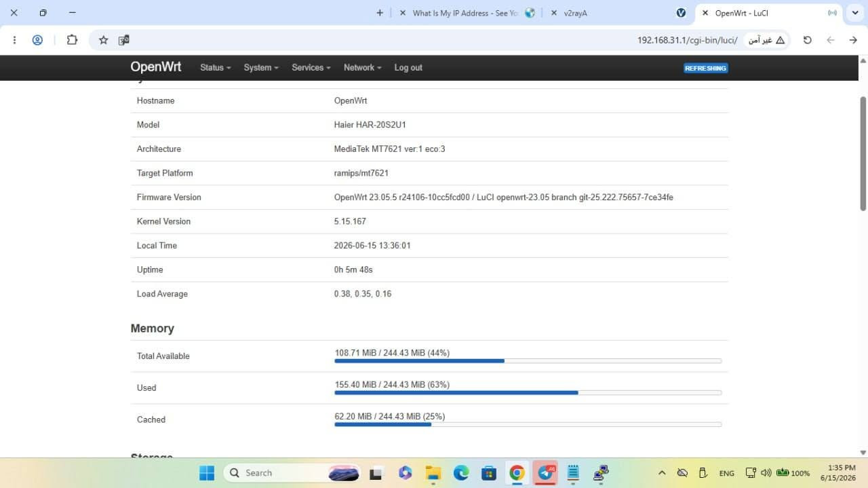Click the REFRESHING status badge
The height and width of the screenshot is (488, 868).
(705, 69)
